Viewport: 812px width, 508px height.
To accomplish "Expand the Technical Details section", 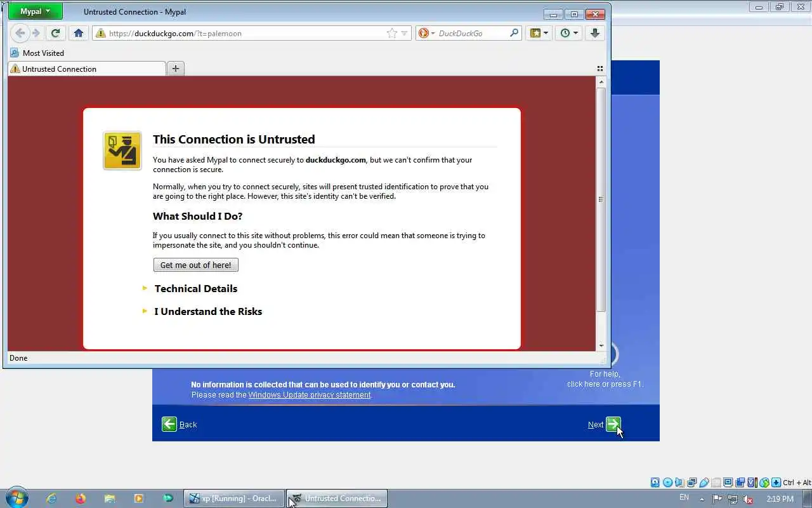I will click(196, 288).
